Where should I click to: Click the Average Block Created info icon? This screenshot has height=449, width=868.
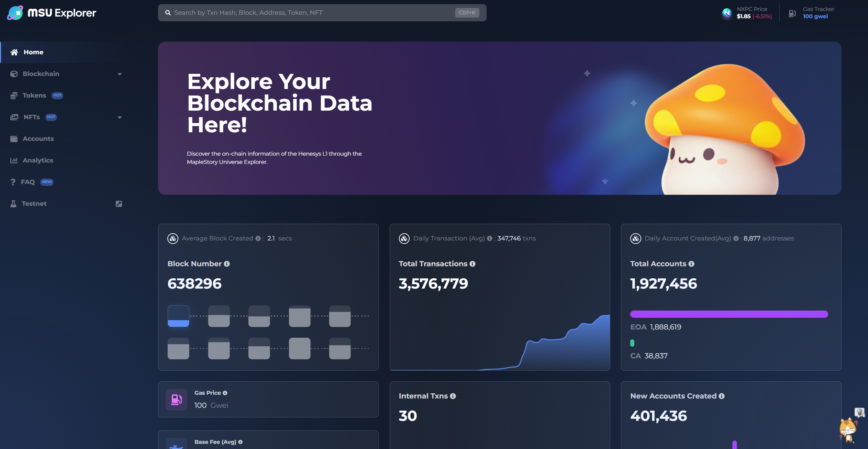258,238
